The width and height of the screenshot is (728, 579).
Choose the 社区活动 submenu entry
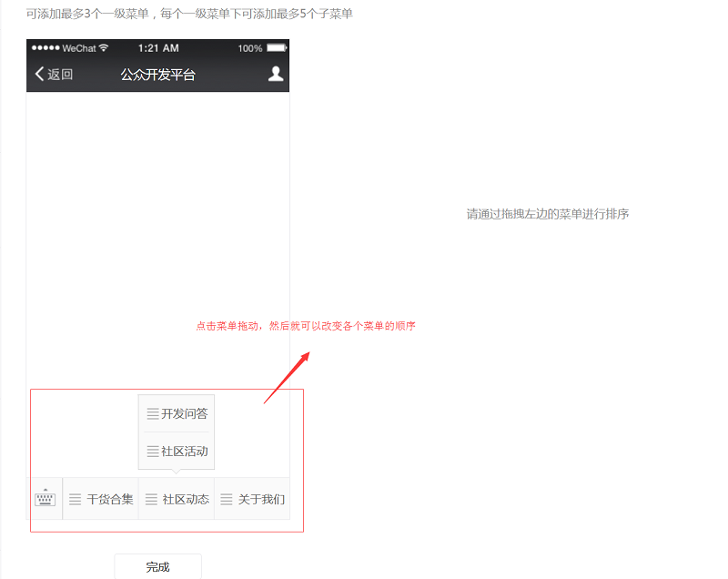(x=177, y=452)
